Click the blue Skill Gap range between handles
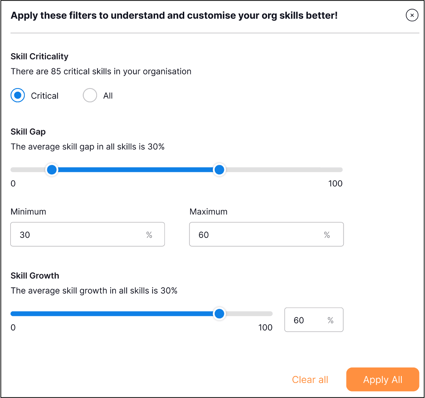The height and width of the screenshot is (398, 425). coord(136,170)
